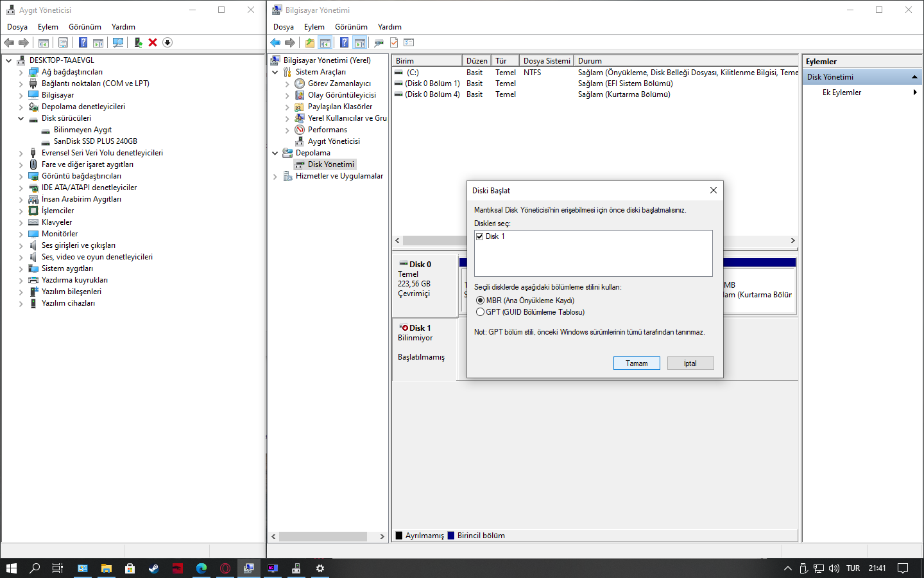
Task: Uncheck the Disk 1 checkbox
Action: point(479,236)
